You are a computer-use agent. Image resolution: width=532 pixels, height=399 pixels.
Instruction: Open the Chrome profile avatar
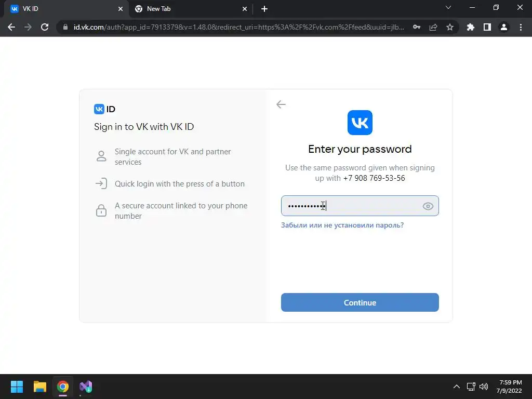coord(504,27)
